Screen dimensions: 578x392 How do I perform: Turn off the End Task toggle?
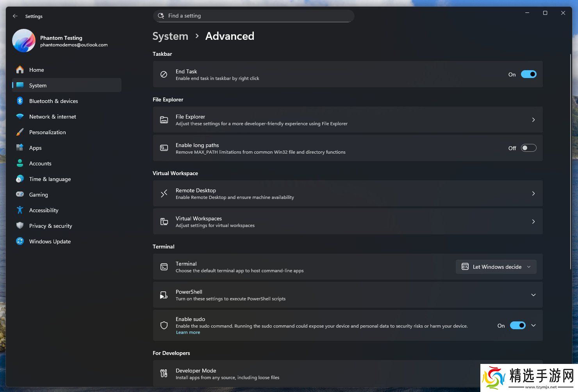tap(528, 74)
